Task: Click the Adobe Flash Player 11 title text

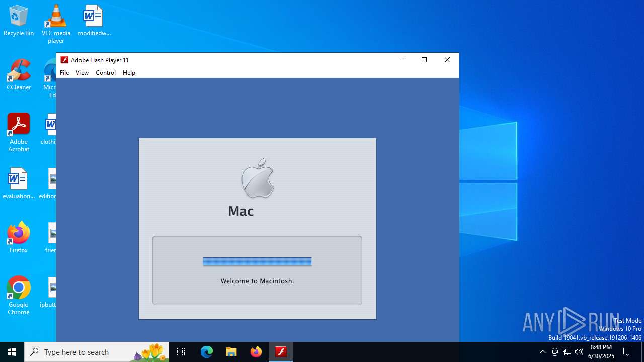Action: coord(100,60)
